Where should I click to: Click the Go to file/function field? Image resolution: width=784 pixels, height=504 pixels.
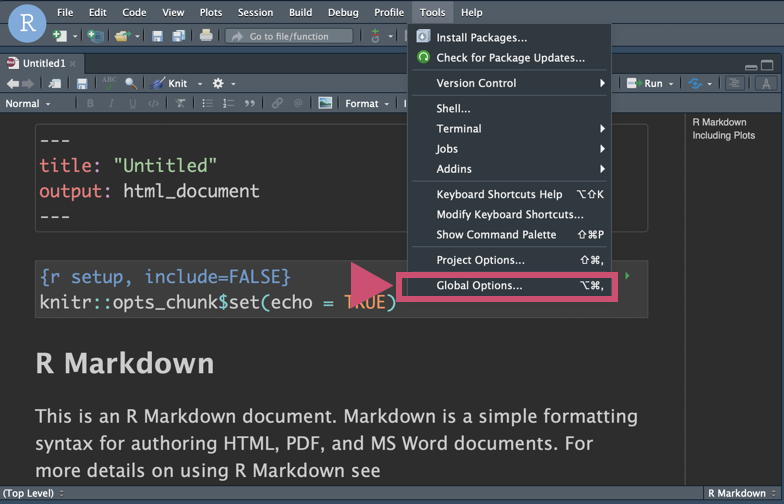pos(290,36)
